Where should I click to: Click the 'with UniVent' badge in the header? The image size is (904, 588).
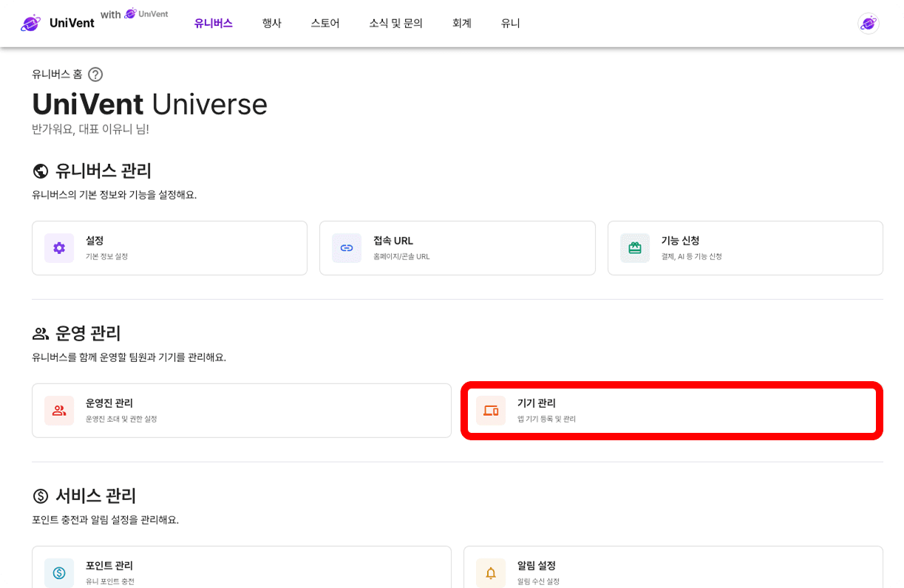pos(136,14)
